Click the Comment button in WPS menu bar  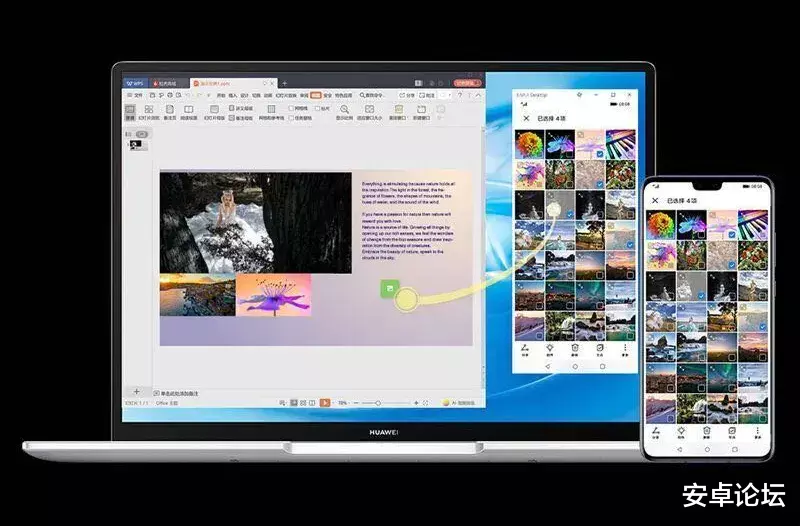[x=427, y=95]
